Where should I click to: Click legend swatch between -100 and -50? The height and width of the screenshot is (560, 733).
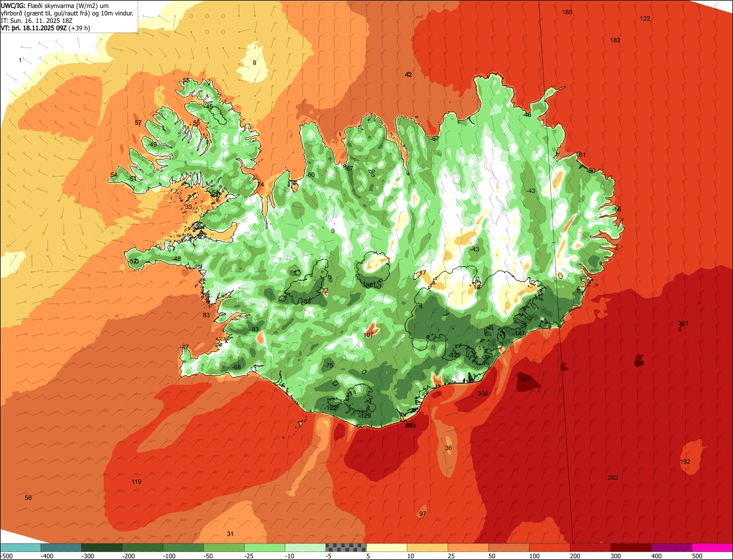coord(183,547)
